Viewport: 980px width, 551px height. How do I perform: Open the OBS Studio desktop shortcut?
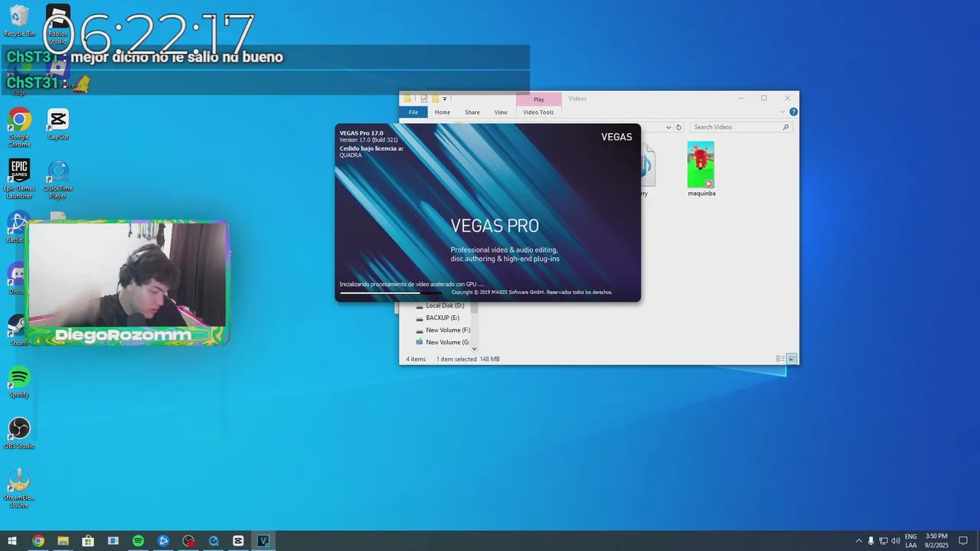point(19,433)
